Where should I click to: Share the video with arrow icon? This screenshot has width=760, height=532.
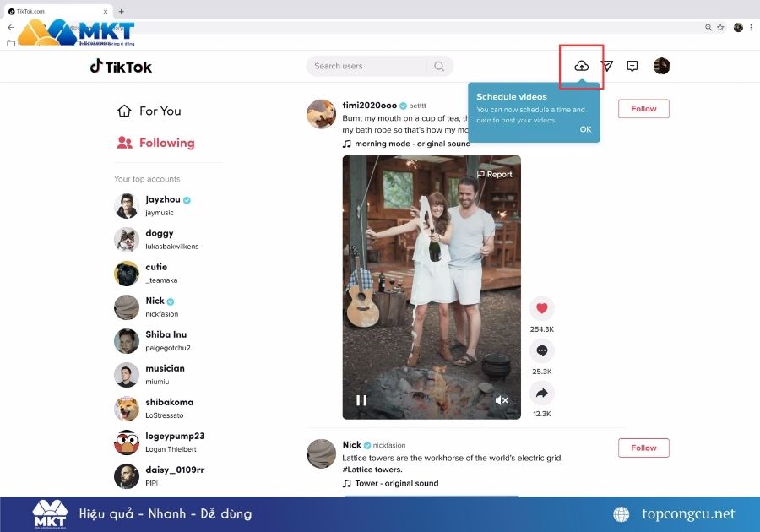542,393
